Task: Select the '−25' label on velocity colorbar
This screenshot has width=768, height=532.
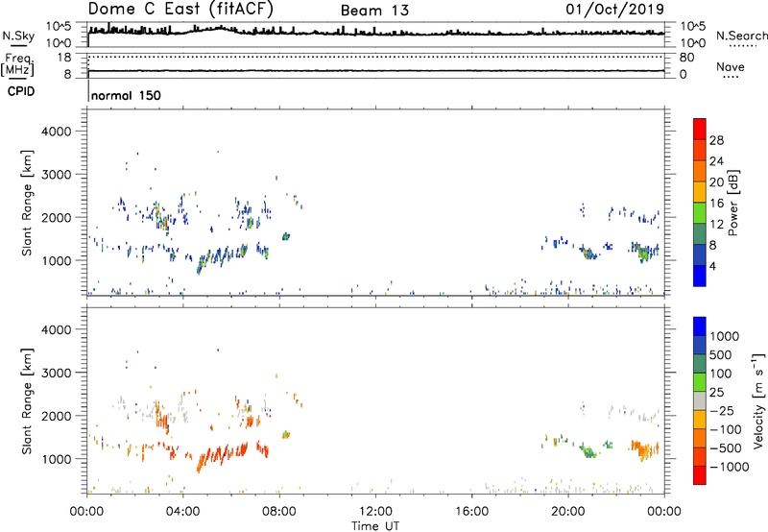Action: [x=722, y=410]
